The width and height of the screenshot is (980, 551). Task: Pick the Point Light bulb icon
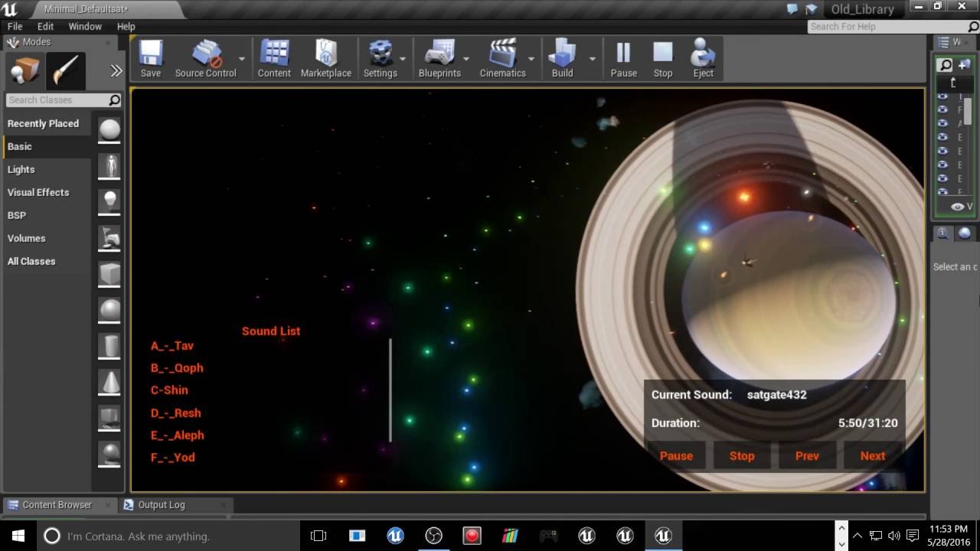click(x=109, y=201)
